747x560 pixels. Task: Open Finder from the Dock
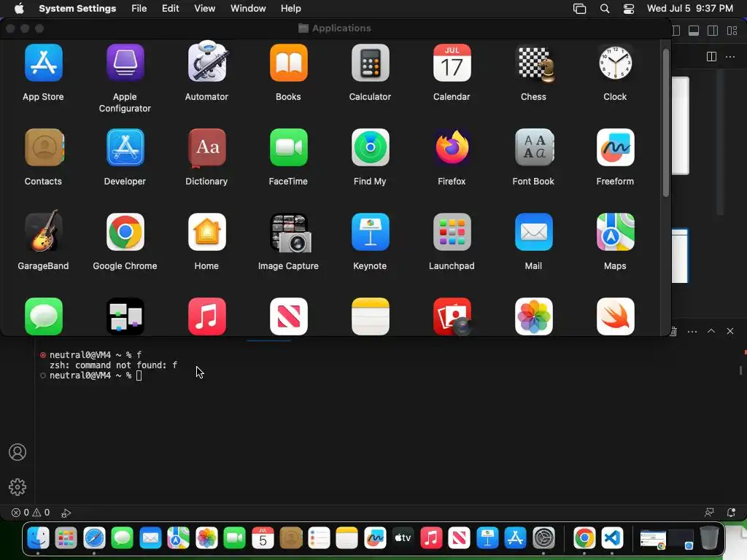tap(38, 538)
